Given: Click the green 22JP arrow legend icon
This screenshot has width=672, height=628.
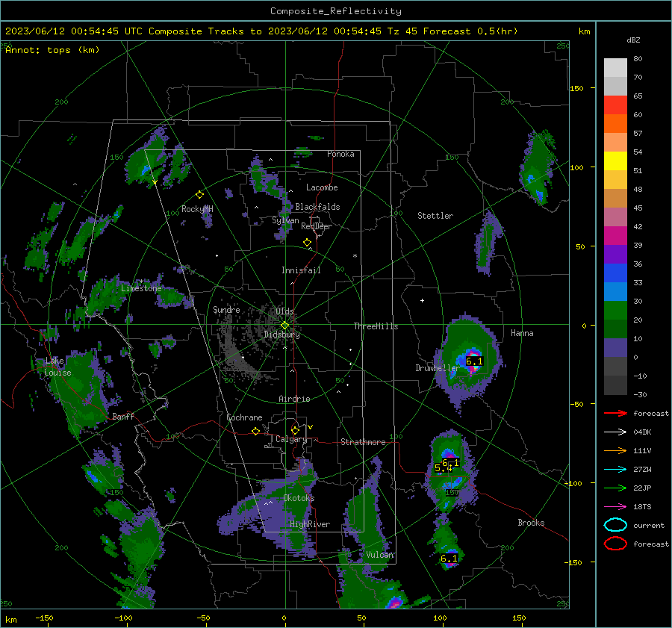Looking at the screenshot, I should 615,488.
